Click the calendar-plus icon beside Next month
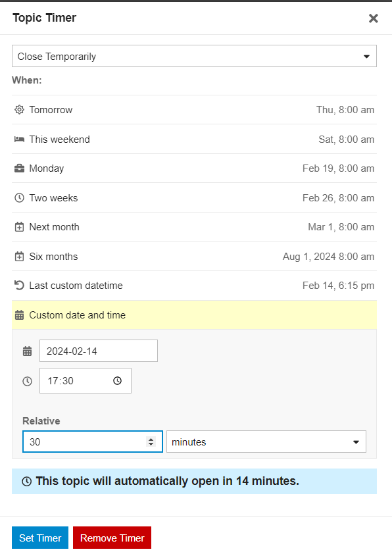The image size is (392, 558). (x=19, y=227)
